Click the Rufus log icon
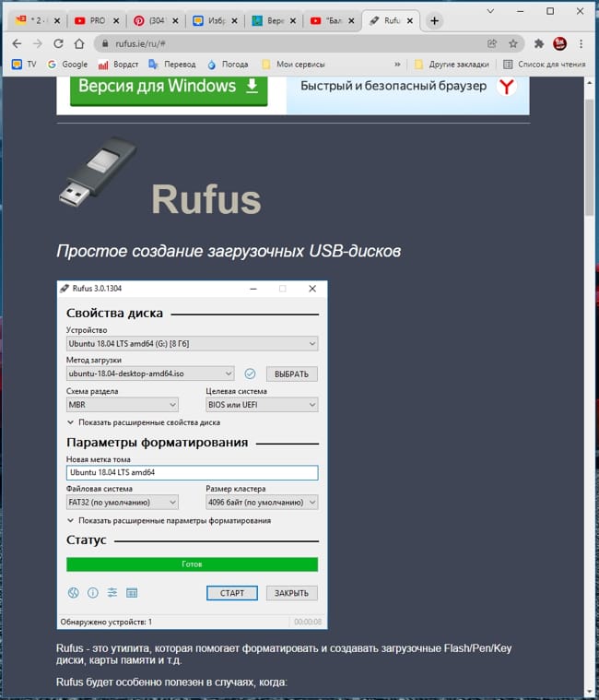This screenshot has width=599, height=700. coord(132,593)
